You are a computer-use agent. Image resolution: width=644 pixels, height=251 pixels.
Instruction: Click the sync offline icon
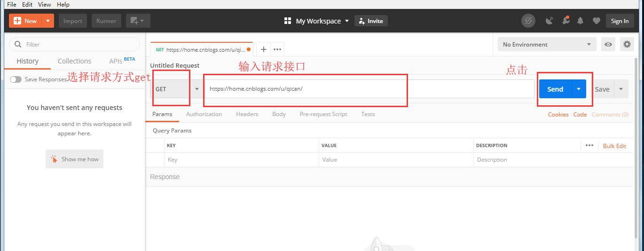click(528, 21)
